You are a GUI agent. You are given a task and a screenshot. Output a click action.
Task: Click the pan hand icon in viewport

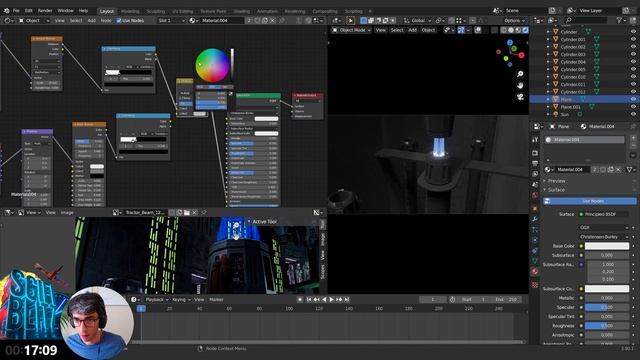(x=520, y=85)
